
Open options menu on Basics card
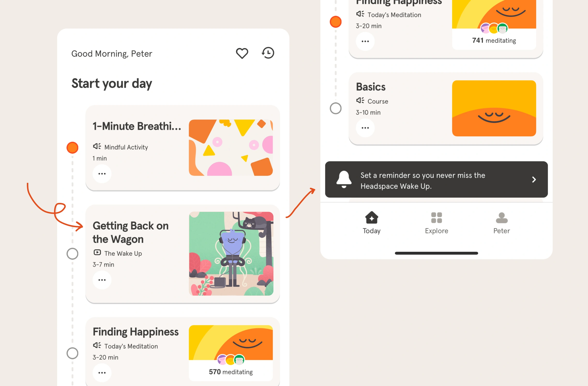pos(365,128)
